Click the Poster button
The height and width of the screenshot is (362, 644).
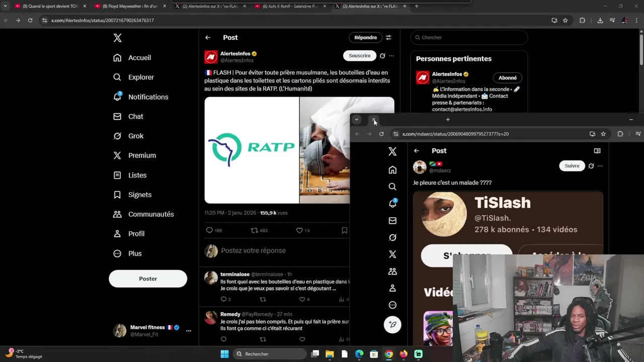point(148,279)
